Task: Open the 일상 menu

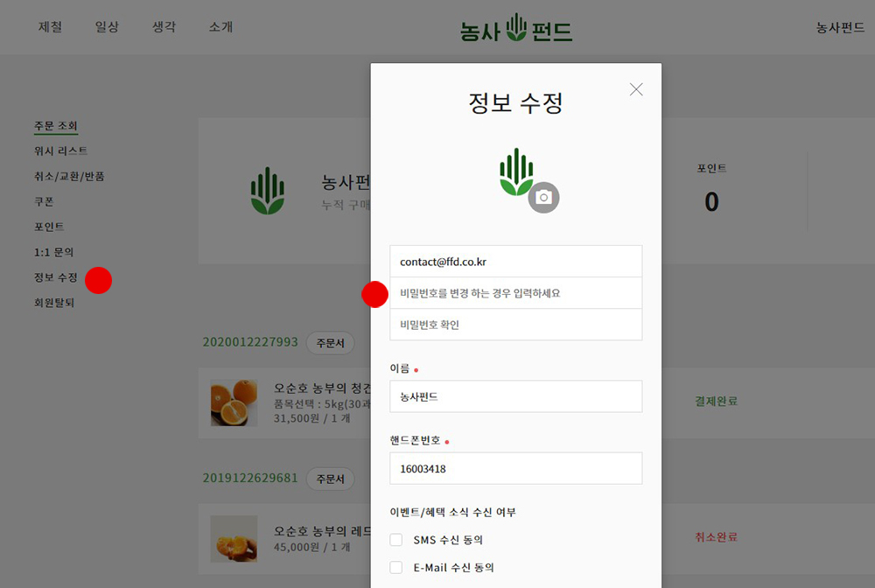Action: (x=107, y=27)
